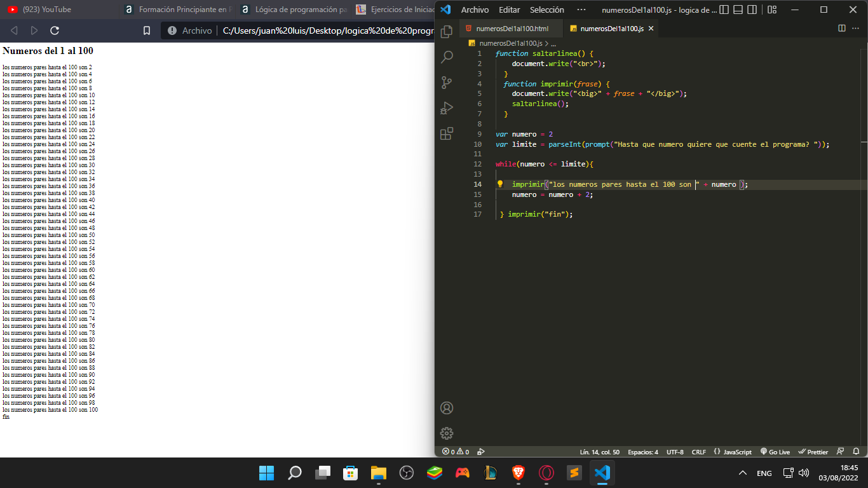
Task: Click the 'limite' variable on line 10
Action: tap(524, 144)
